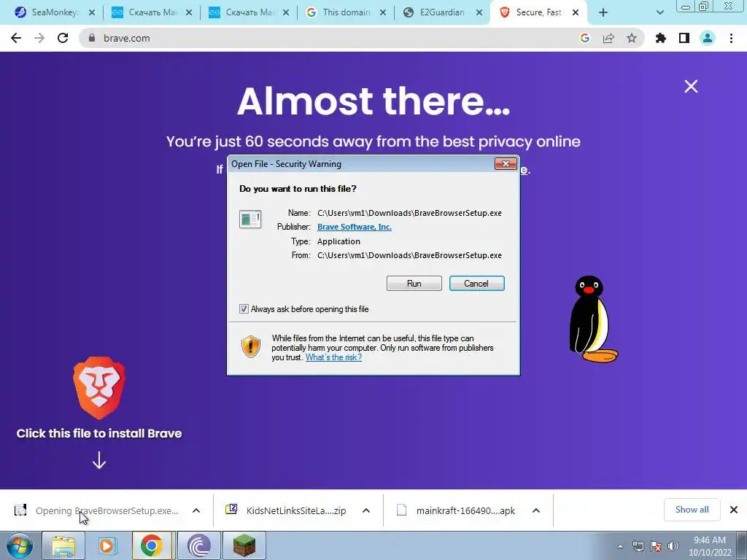Show hidden system tray icons
The image size is (747, 560).
click(620, 546)
